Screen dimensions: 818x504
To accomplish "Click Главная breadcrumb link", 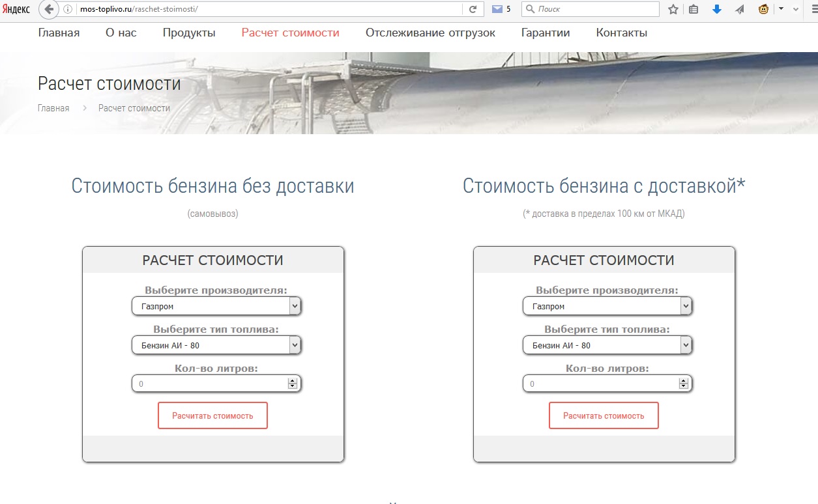I will click(53, 108).
